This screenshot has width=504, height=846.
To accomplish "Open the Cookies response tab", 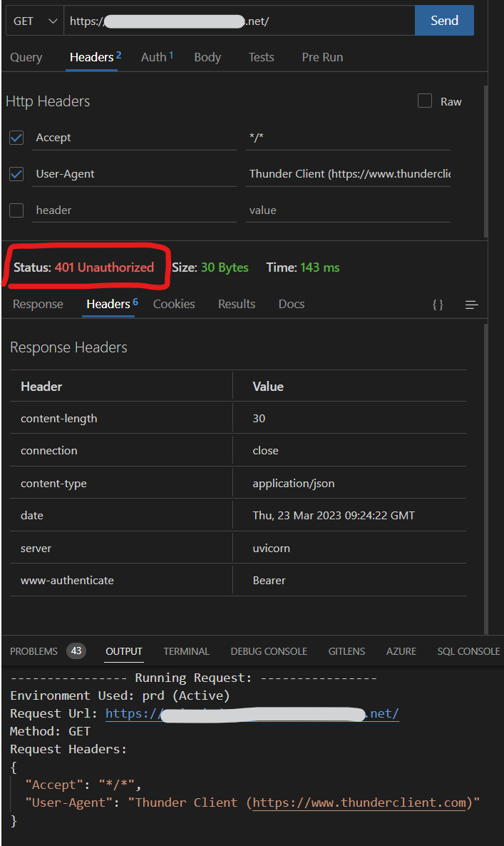I will pos(174,304).
